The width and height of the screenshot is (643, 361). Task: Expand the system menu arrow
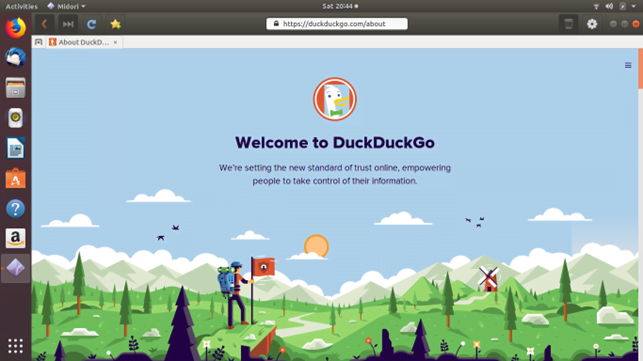(634, 6)
